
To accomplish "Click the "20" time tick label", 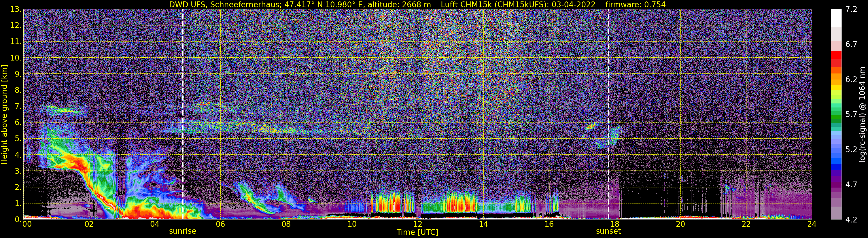I will pyautogui.click(x=680, y=224).
